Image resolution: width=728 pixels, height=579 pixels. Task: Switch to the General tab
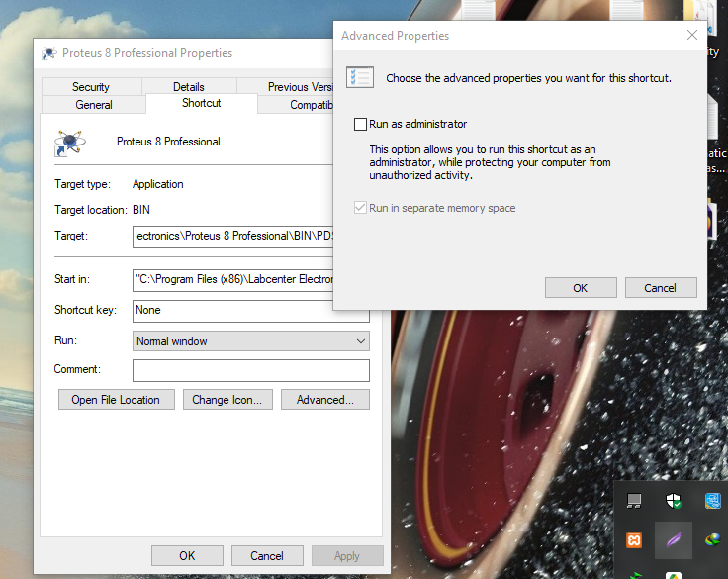click(x=94, y=105)
